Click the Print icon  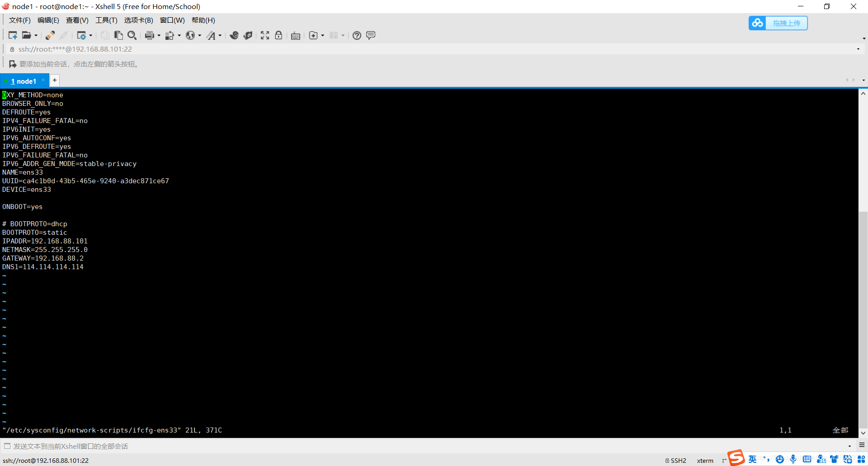click(x=150, y=35)
